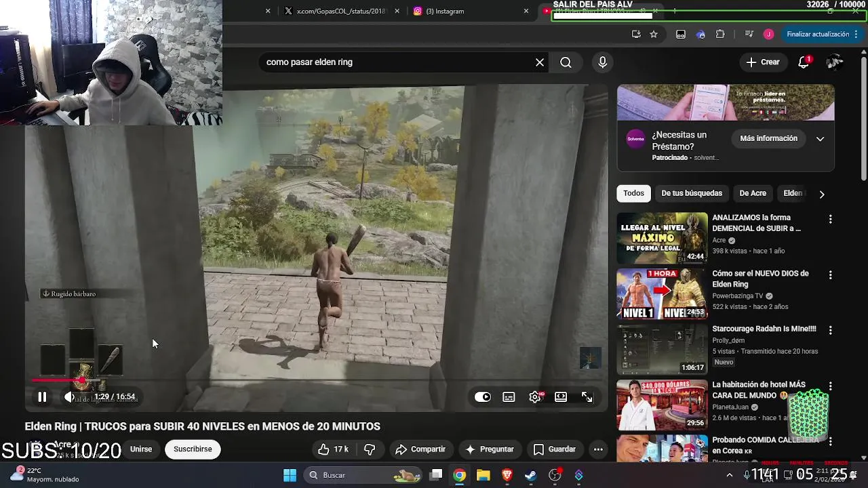
Task: Toggle the autoplay switch in player
Action: point(483,397)
